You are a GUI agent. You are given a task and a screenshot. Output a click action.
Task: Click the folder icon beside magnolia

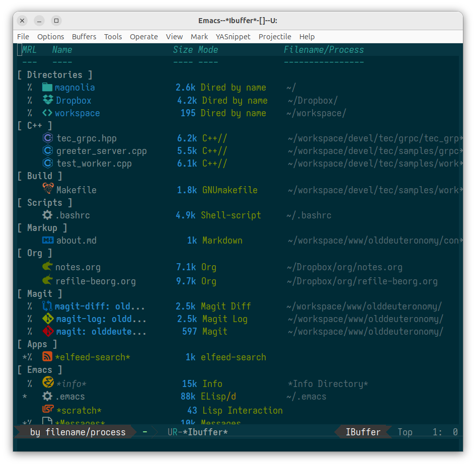[x=47, y=87]
